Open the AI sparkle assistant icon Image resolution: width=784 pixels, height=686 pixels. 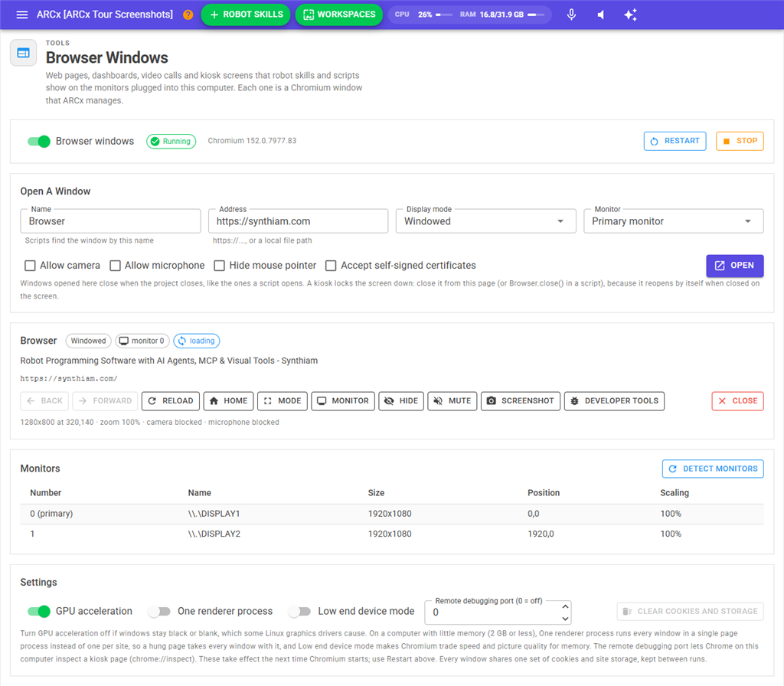pos(631,15)
